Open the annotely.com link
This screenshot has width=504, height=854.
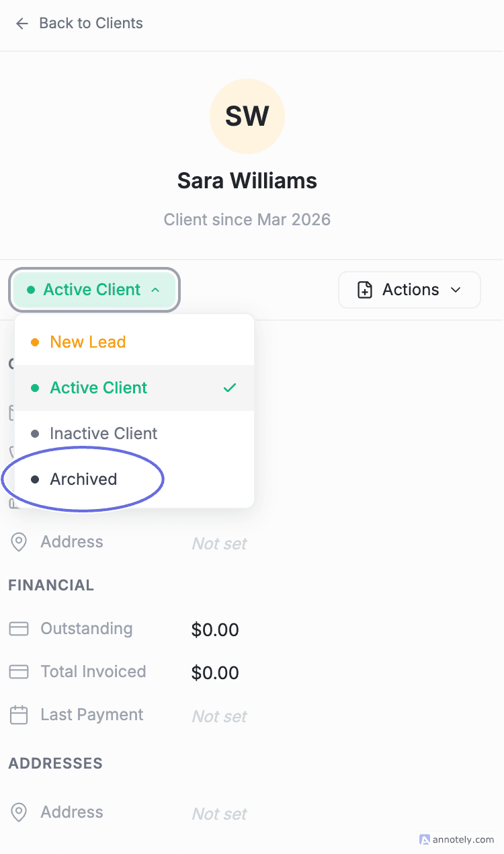462,840
